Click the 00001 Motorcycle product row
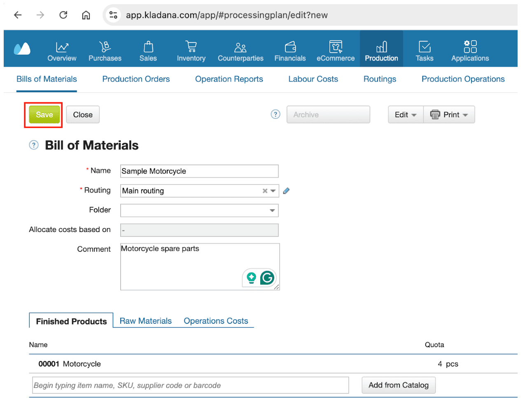Screen dimensions: 532x408 click(x=273, y=364)
